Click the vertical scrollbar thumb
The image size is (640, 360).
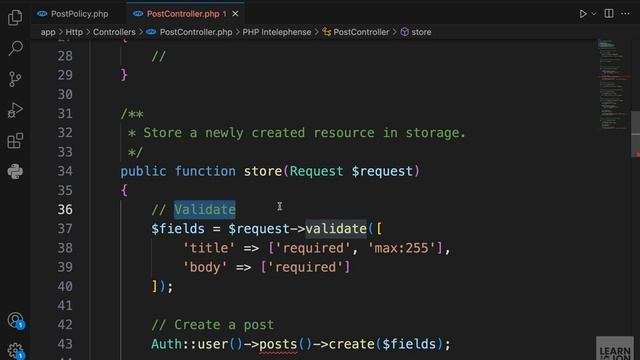[x=636, y=134]
